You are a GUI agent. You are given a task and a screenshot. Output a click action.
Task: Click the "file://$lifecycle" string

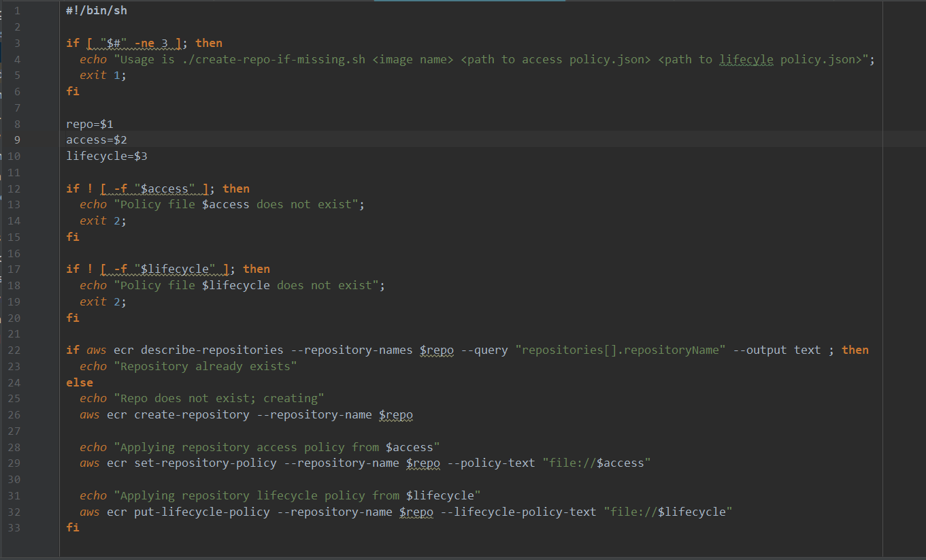point(668,512)
